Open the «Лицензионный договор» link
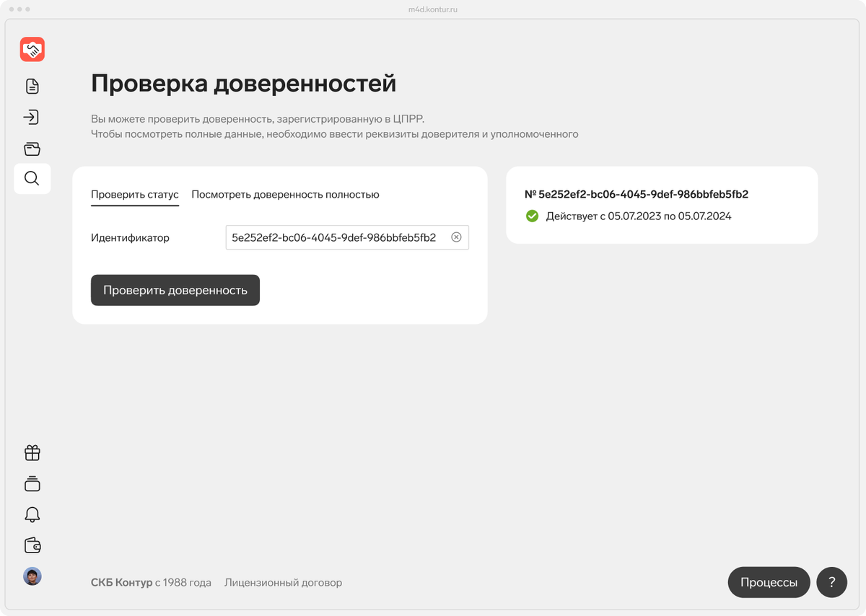Viewport: 866px width, 616px height. [283, 582]
